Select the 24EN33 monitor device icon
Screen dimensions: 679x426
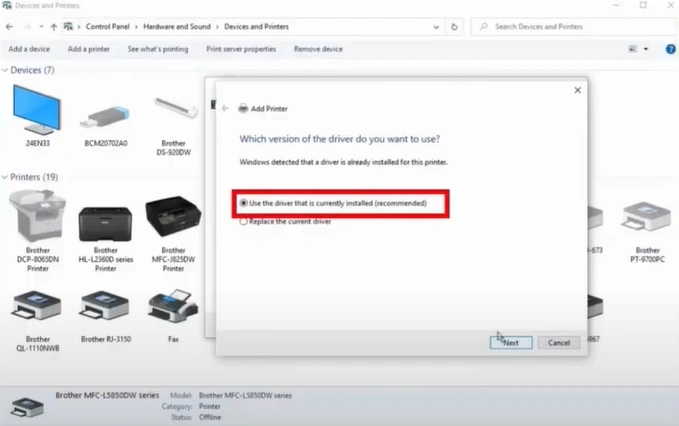click(x=38, y=110)
